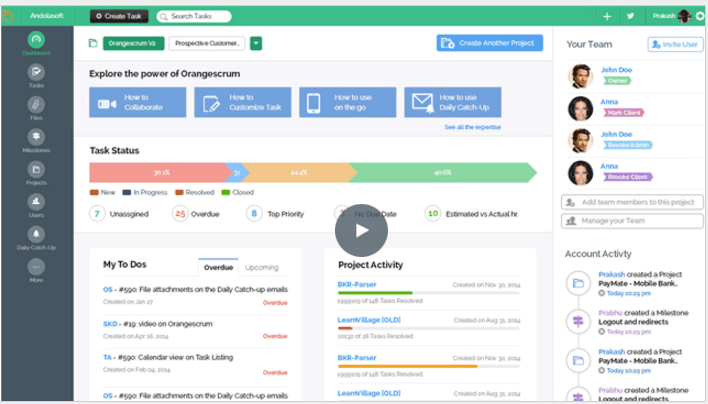Open the Dashboard sidebar icon
Viewport: 708px width, 404px height.
(x=36, y=40)
